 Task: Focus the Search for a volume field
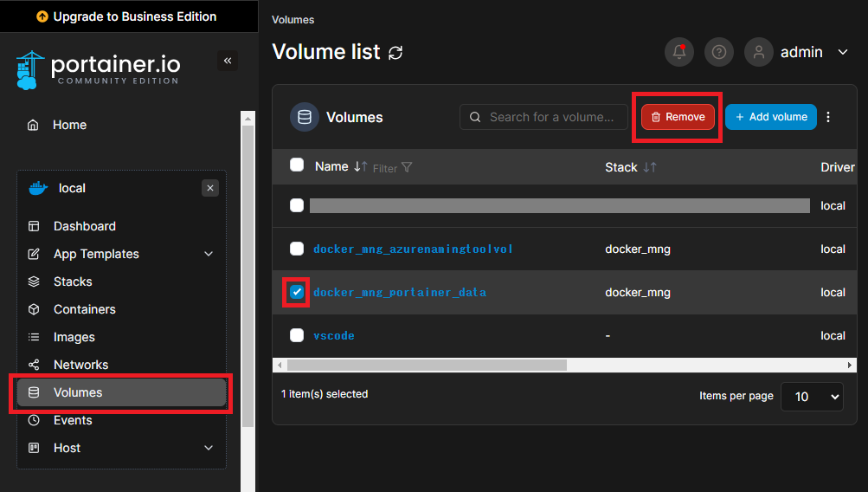(543, 117)
